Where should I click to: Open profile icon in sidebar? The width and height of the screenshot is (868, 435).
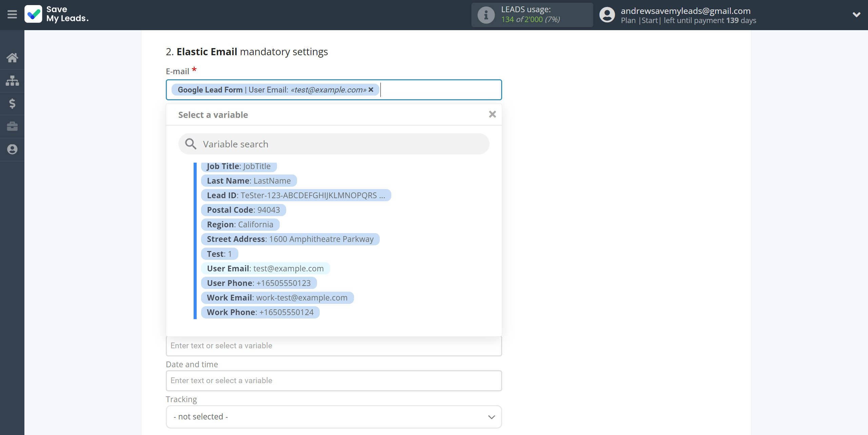12,149
